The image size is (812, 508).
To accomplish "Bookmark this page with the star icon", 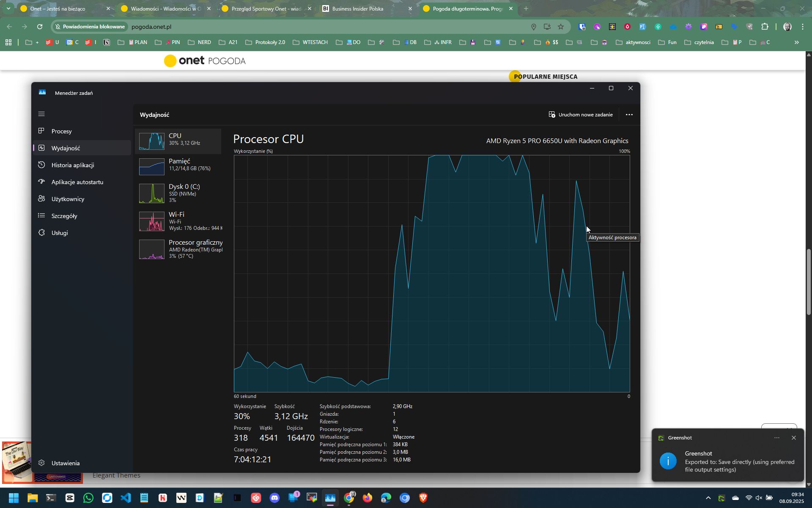I will [x=561, y=27].
